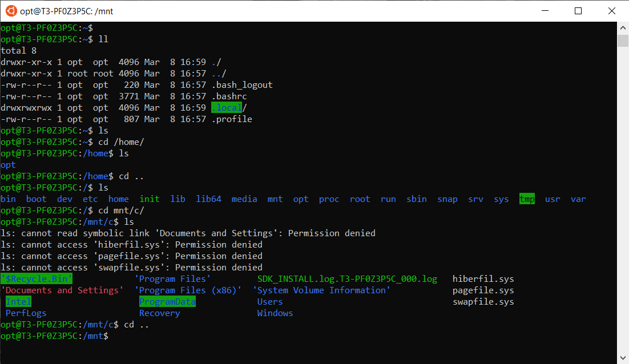Select the 'Program Files (x86)' entry
Image resolution: width=629 pixels, height=364 pixels.
point(188,290)
